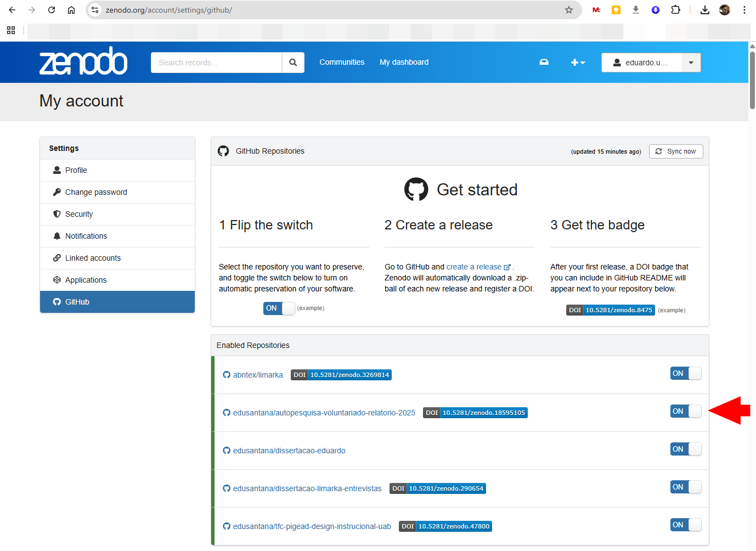Go to Security settings
Image resolution: width=756 pixels, height=551 pixels.
click(79, 214)
